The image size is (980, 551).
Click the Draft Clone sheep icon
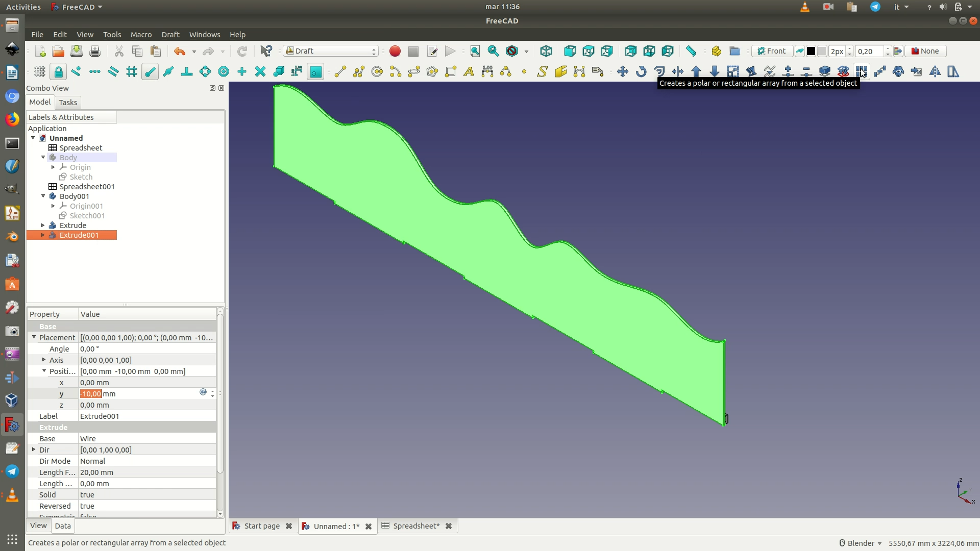click(x=898, y=71)
